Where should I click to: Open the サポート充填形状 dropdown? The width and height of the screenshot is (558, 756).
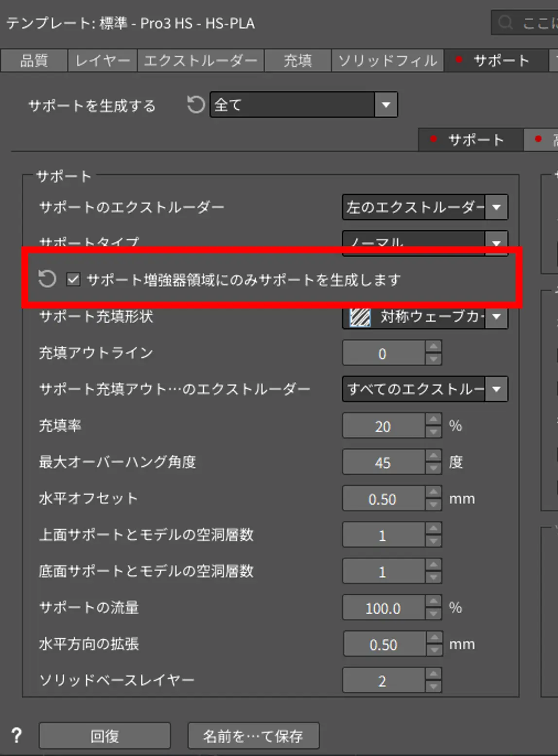tap(496, 317)
